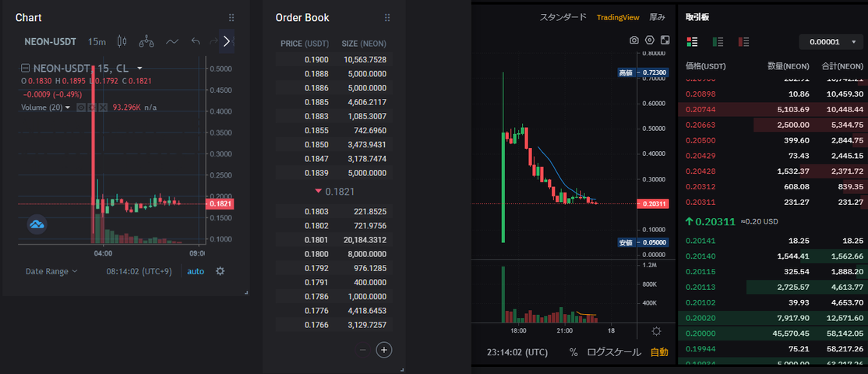
Task: Grab Order Book panel drag handle
Action: tap(387, 18)
